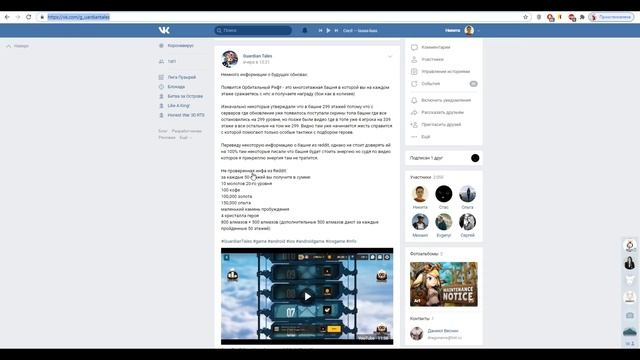This screenshot has height=360, width=640.
Task: Open paused browser profile button
Action: [611, 17]
